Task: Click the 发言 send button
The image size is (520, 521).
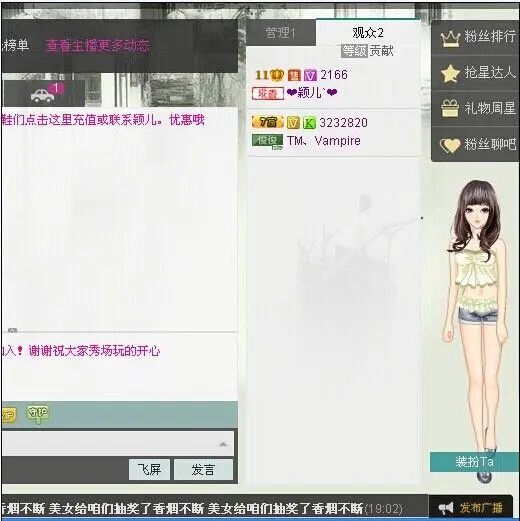Action: (x=203, y=469)
